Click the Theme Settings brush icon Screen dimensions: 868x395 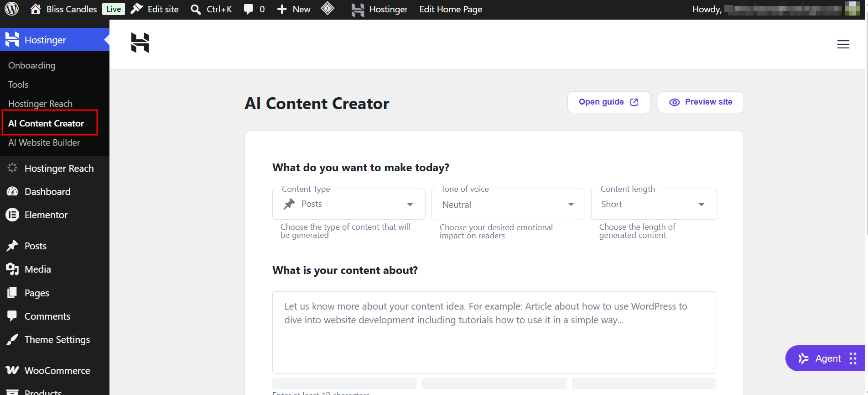pos(12,339)
